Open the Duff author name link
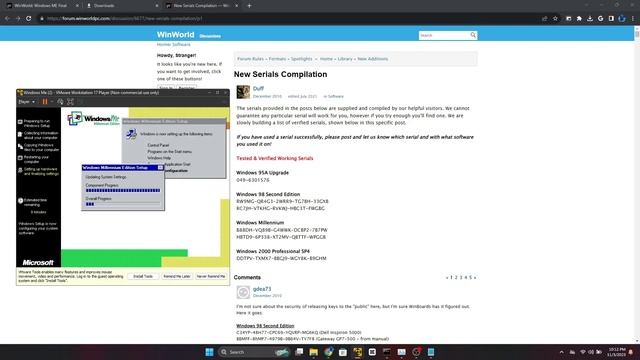 (258, 88)
